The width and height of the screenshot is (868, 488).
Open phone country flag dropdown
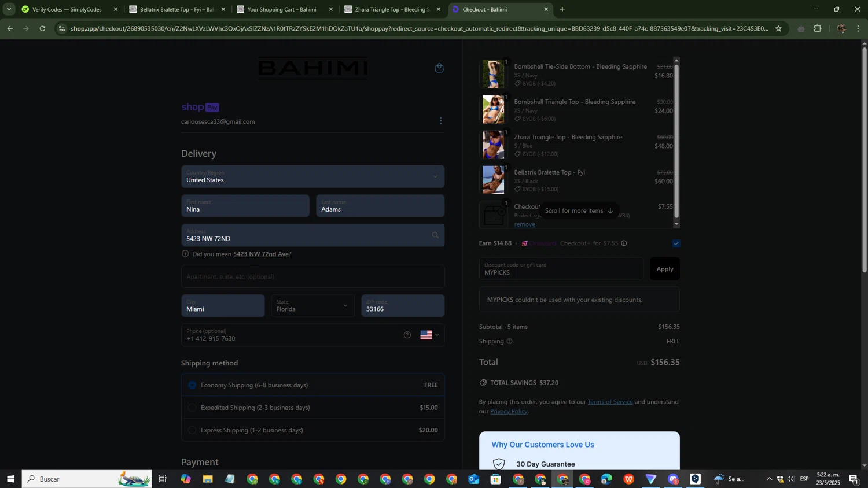point(430,335)
